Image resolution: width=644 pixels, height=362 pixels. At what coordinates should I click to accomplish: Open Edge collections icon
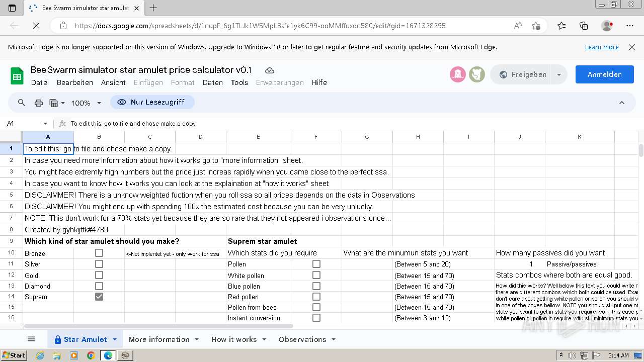coord(584,26)
